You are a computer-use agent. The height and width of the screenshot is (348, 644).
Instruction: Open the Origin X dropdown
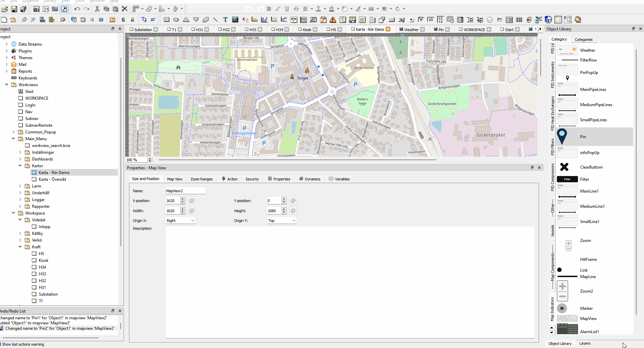click(180, 221)
